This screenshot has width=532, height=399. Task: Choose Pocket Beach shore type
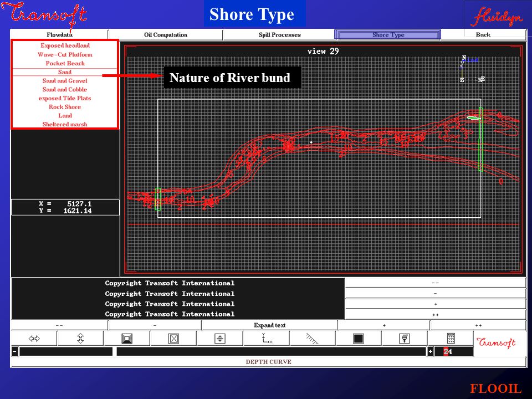tap(65, 63)
